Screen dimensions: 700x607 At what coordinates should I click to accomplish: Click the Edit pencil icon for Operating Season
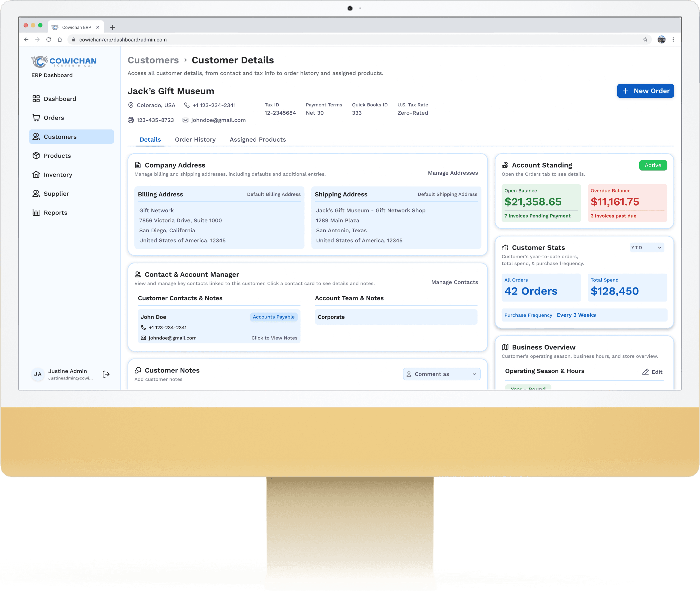[646, 372]
